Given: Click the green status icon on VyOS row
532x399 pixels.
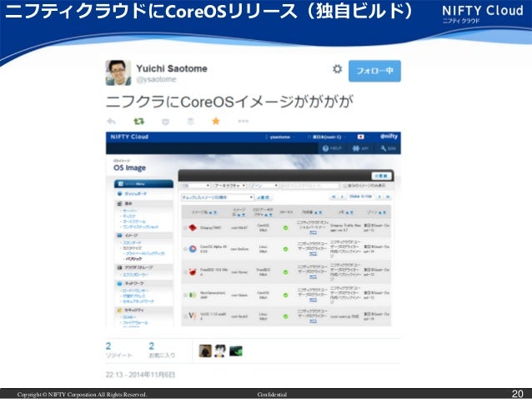Looking at the screenshot, I should 286,317.
